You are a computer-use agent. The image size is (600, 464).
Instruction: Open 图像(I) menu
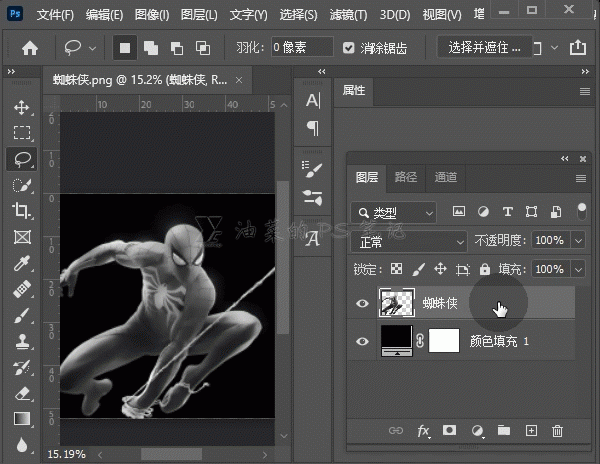tap(152, 15)
